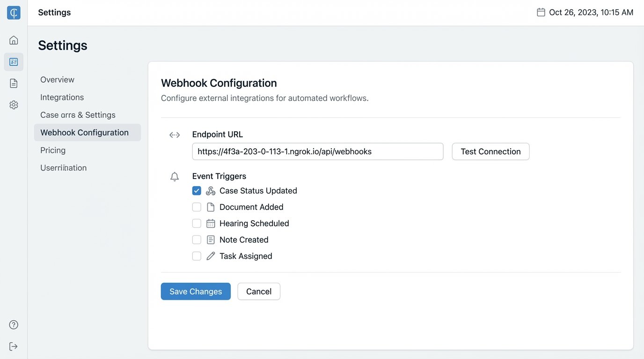Check the Hearing Scheduled trigger

coord(197,223)
